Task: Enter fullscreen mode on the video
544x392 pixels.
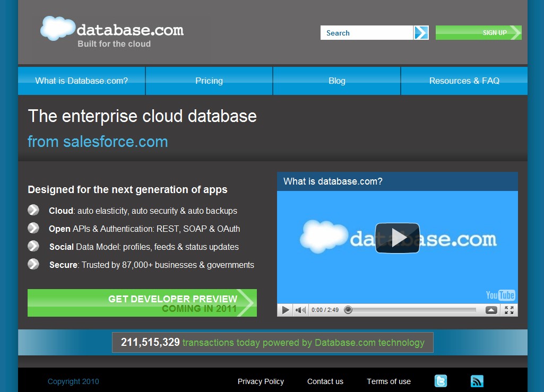Action: click(509, 310)
